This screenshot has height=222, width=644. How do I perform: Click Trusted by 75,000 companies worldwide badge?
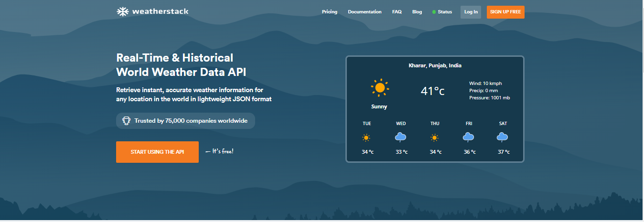[185, 121]
